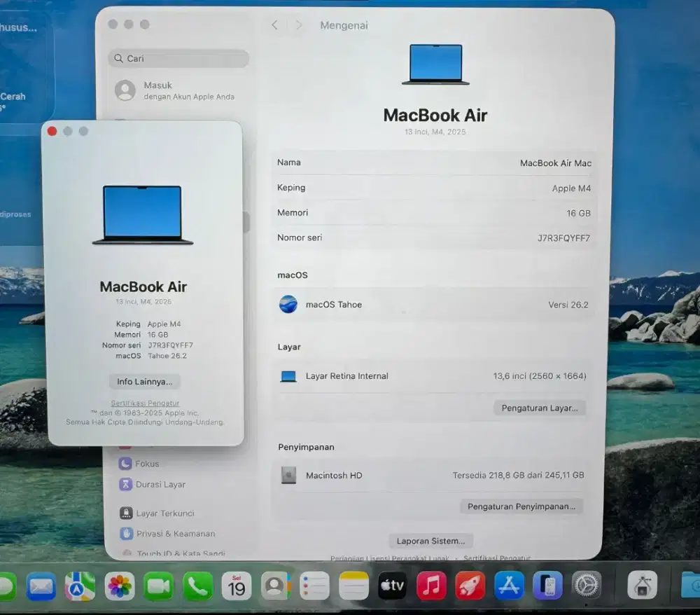This screenshot has width=700, height=615.
Task: Open the green Phone app icon
Action: tap(197, 586)
